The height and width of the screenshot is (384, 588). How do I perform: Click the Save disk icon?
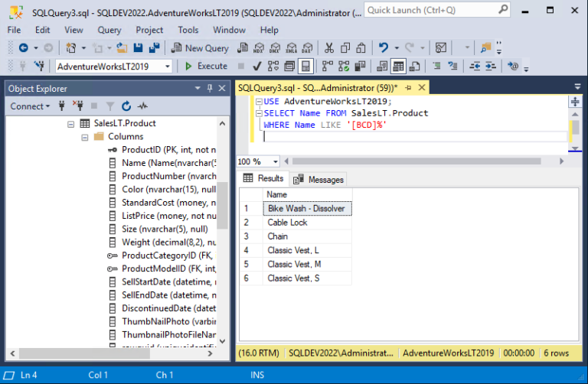(x=138, y=48)
